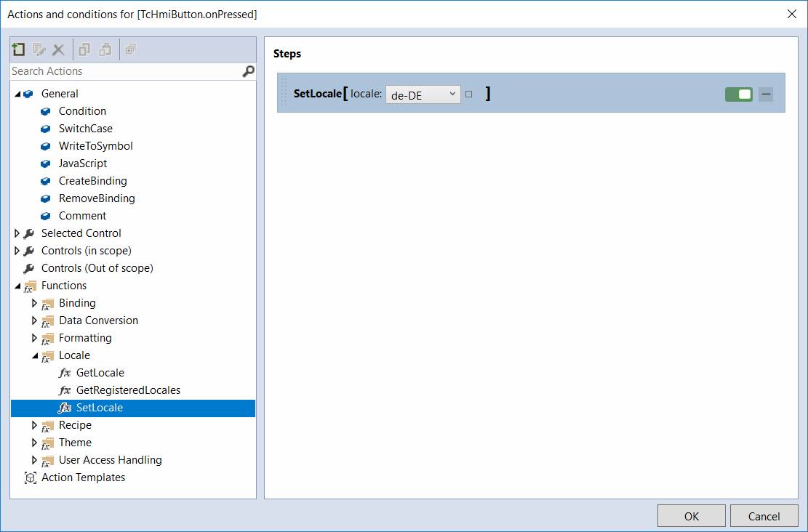
Task: Close the Actions and conditions dialog
Action: click(x=792, y=14)
